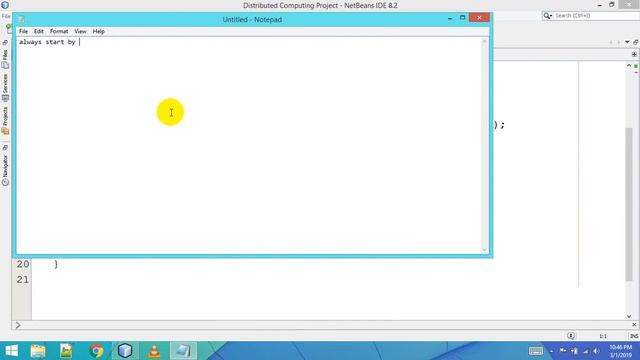
Task: Click the notifications icon in NetBeans status bar
Action: point(571,336)
